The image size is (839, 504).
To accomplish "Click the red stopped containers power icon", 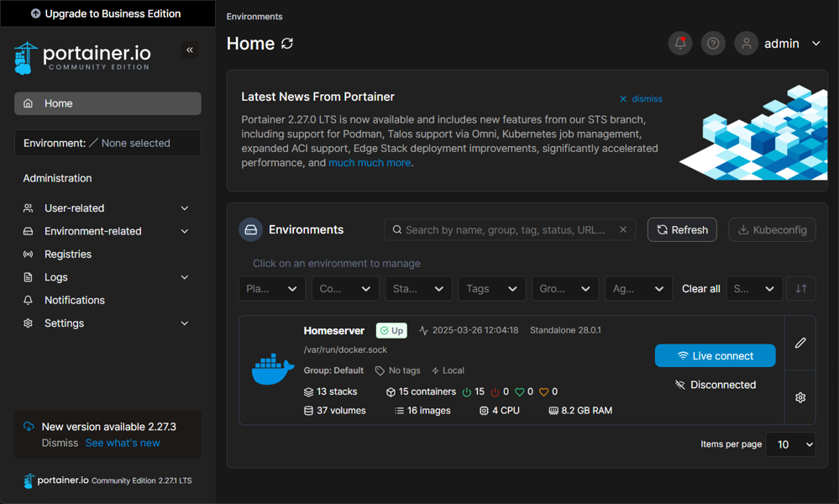I will [495, 392].
